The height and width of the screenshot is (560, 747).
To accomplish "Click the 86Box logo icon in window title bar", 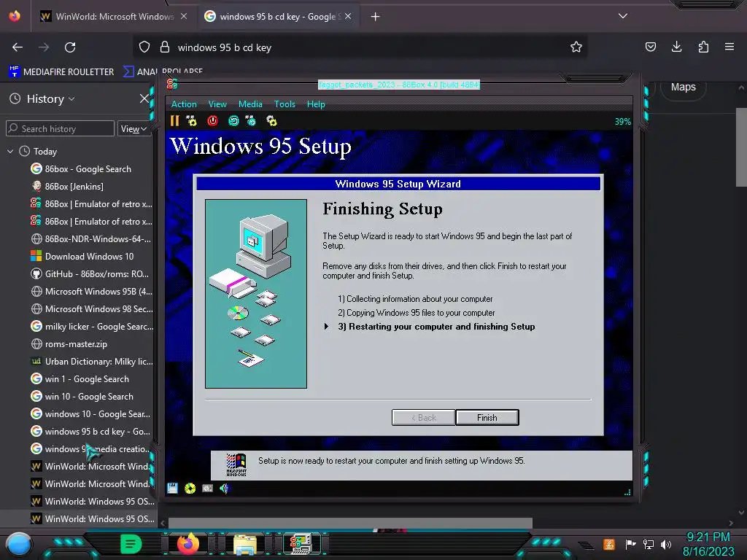I will pyautogui.click(x=172, y=85).
